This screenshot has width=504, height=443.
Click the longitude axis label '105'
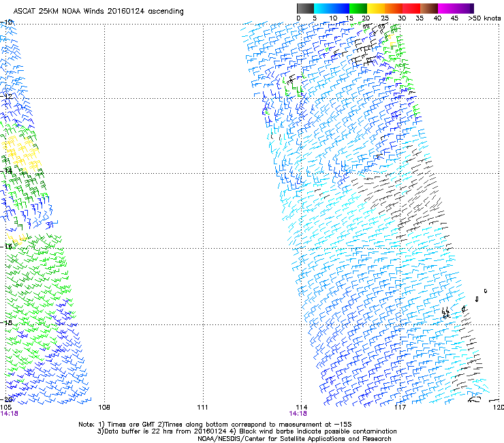pos(6,408)
